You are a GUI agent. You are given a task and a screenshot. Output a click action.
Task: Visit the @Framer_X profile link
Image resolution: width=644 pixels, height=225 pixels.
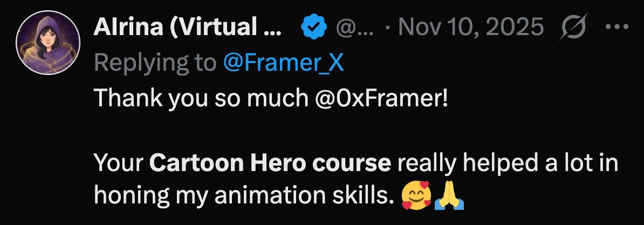(x=283, y=63)
